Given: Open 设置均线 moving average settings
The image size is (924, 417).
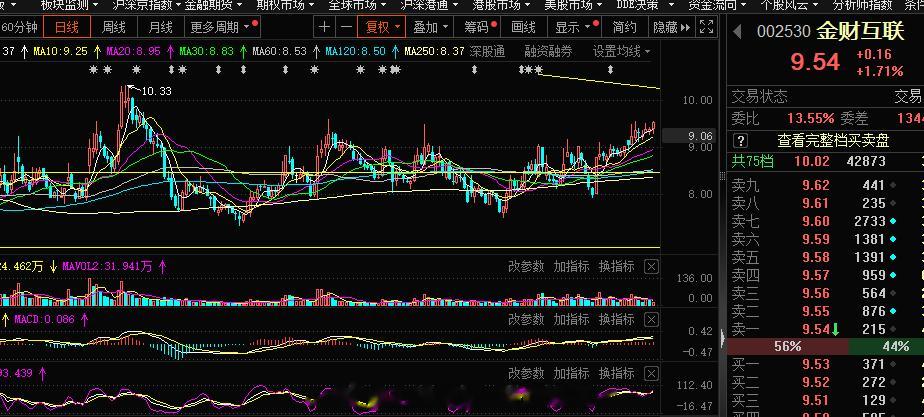Looking at the screenshot, I should (622, 52).
